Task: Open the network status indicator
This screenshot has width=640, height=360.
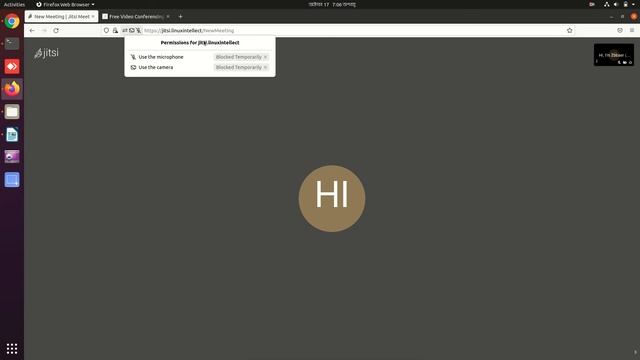Action: [607, 4]
